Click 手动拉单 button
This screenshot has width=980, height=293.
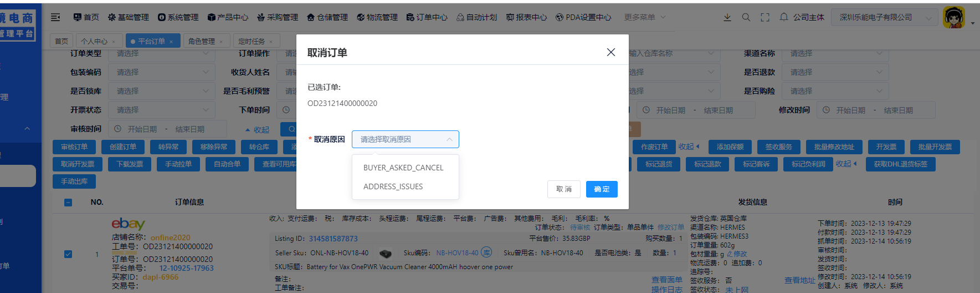[178, 164]
